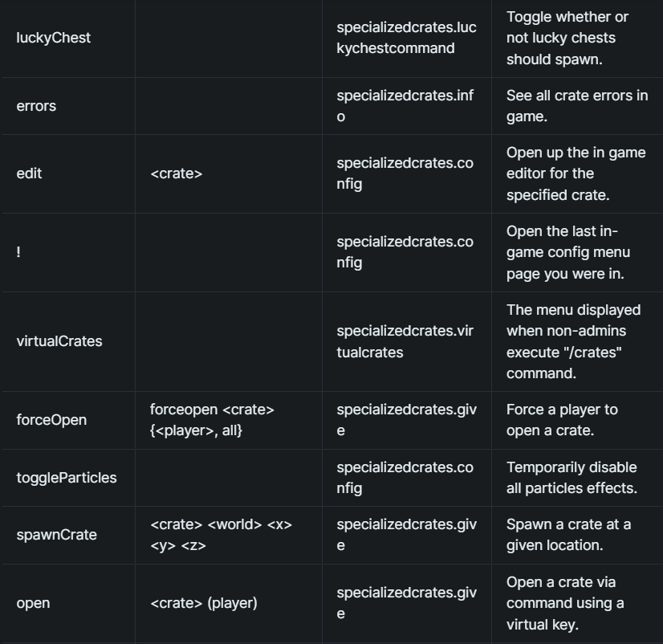Click the "<crate> (player)" arguments text
Image resolution: width=663 pixels, height=644 pixels.
coord(204,603)
